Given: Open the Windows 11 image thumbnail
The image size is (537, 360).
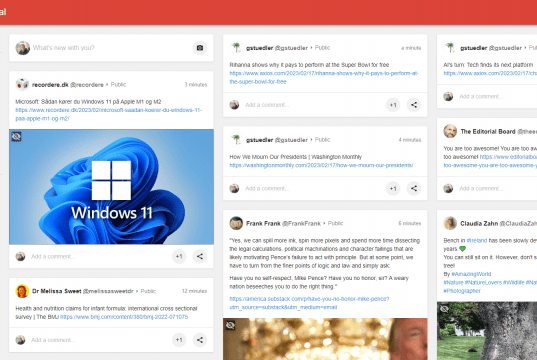Looking at the screenshot, I should [x=111, y=187].
